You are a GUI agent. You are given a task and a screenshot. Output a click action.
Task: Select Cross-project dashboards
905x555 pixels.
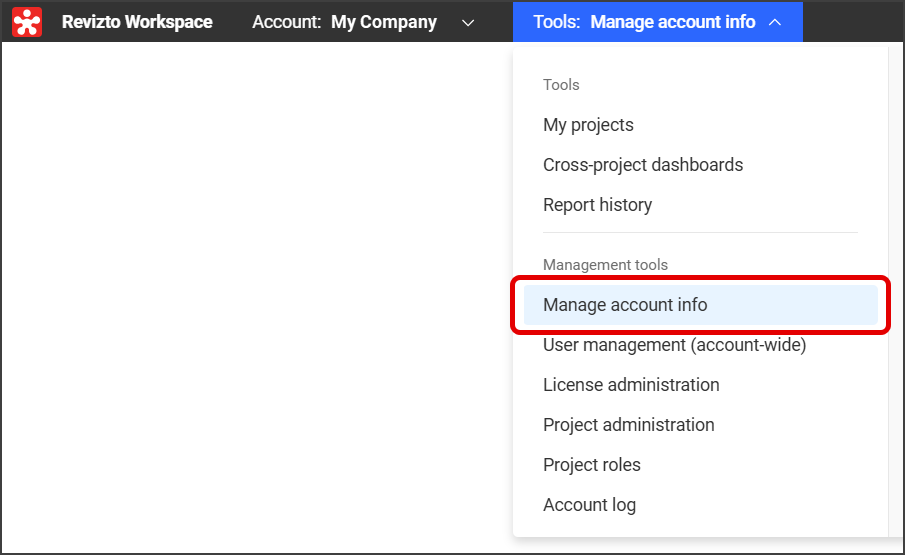coord(643,165)
